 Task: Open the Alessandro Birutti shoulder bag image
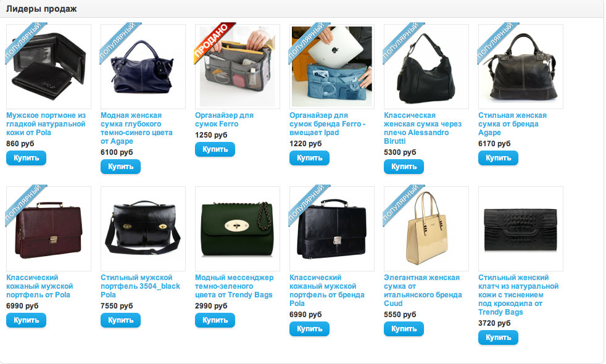tap(426, 67)
